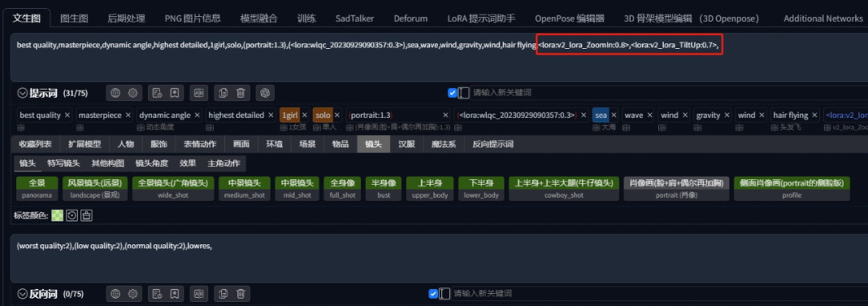
Task: Click the clear-color icon after 标签颜色 reset
Action: [x=86, y=216]
